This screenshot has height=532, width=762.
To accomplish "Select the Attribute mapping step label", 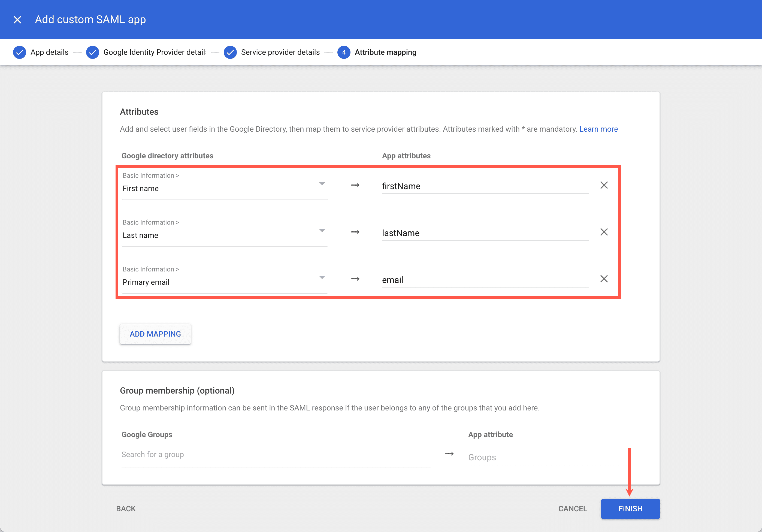I will click(385, 52).
